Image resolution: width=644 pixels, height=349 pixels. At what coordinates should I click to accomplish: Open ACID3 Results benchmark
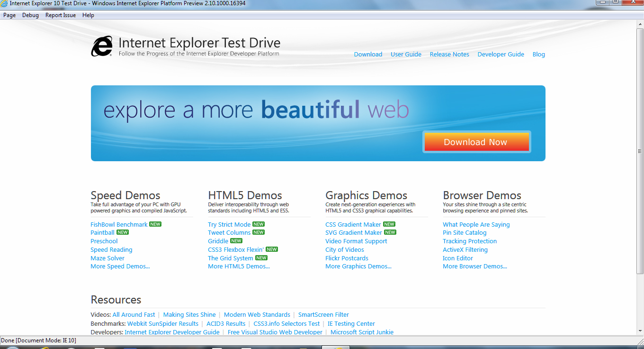point(226,324)
